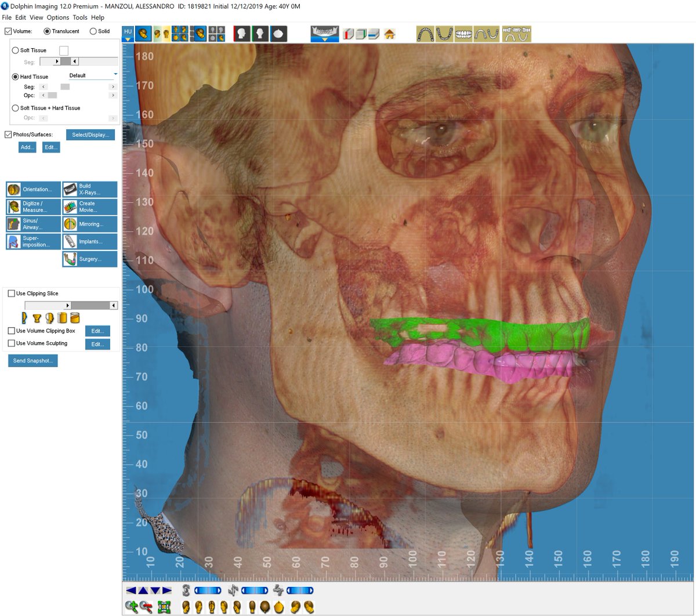Click the Hard Tissue Seg slider thumb
This screenshot has height=616, width=696.
coord(65,86)
